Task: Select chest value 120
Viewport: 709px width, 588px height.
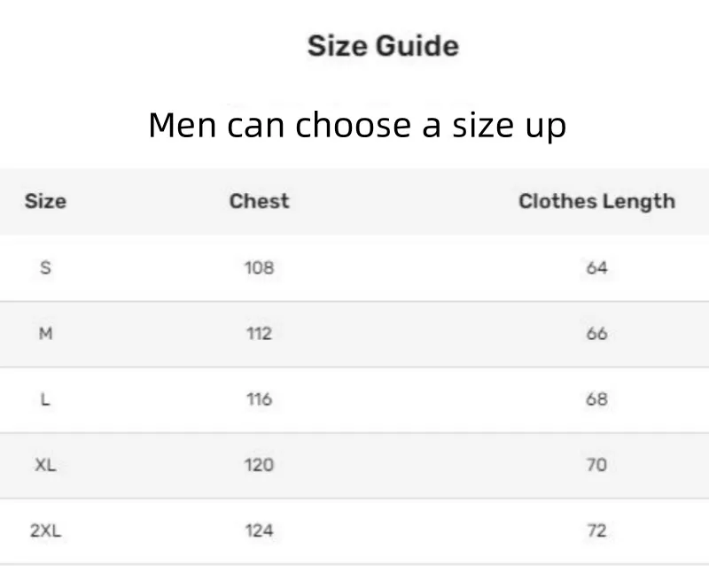Action: click(x=259, y=465)
